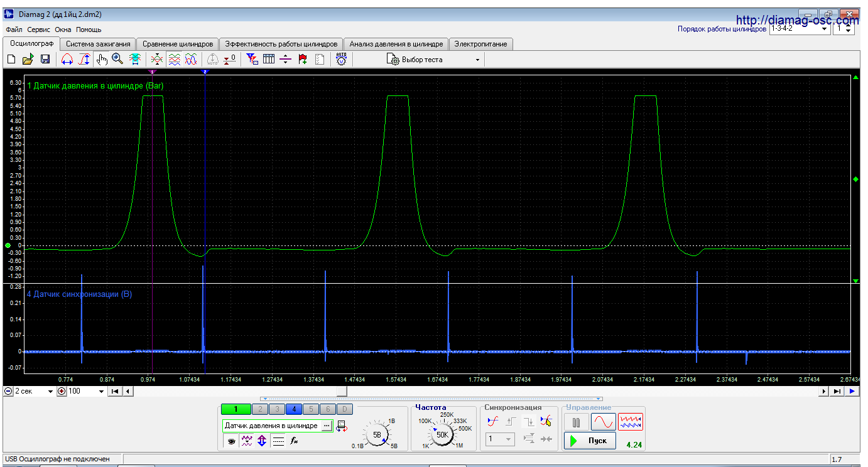Toggle channel D button
The image size is (868, 467).
[x=344, y=409]
